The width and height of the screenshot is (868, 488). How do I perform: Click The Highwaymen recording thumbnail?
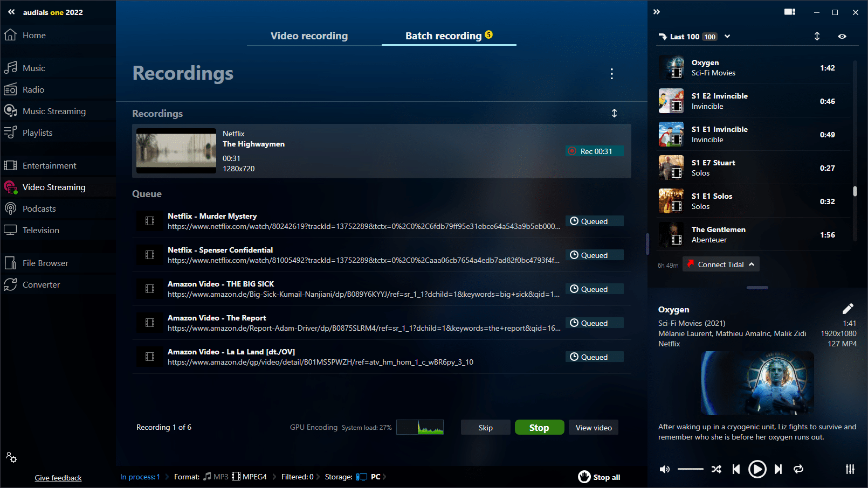pos(176,151)
